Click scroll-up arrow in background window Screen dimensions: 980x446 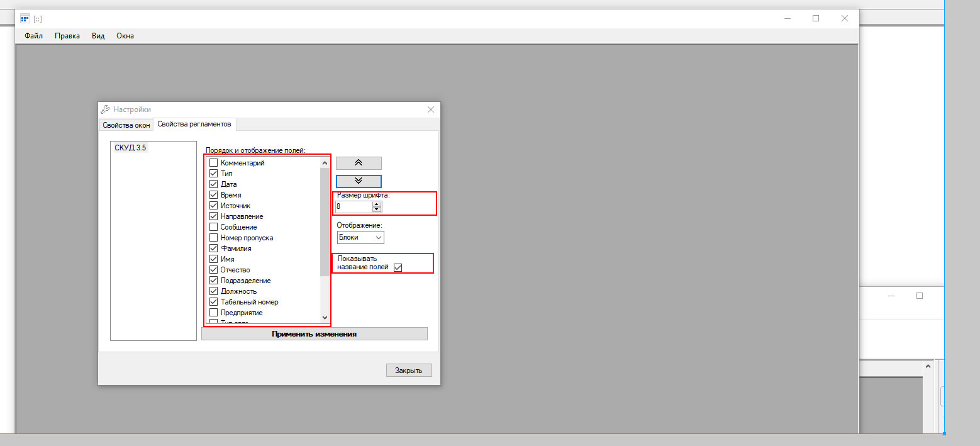[x=927, y=365]
